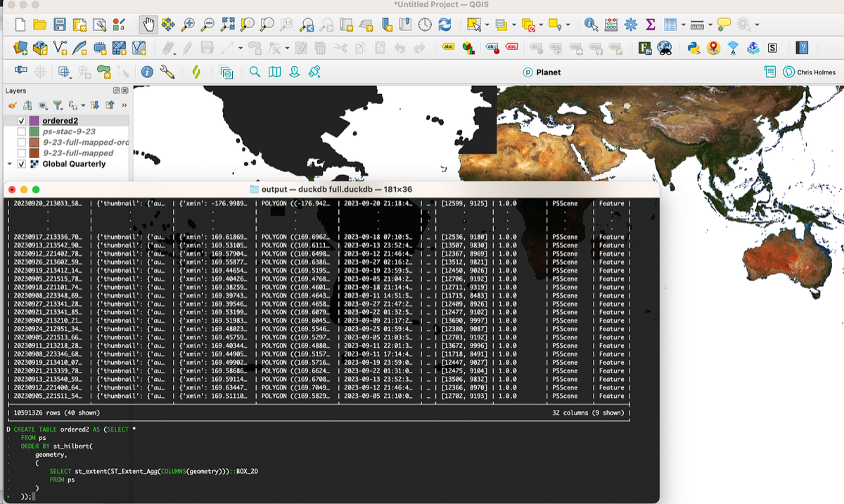The image size is (844, 504).
Task: Check the 9-23-full-mapped-ord layer box
Action: pos(21,143)
